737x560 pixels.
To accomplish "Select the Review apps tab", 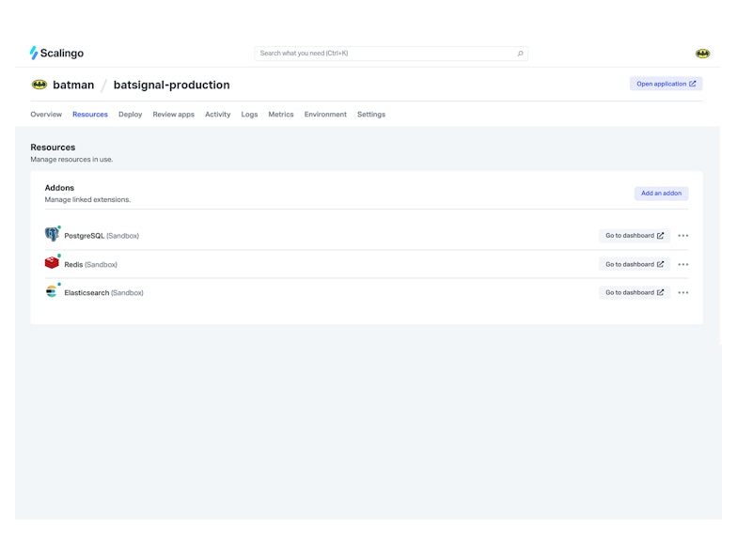I will (173, 115).
